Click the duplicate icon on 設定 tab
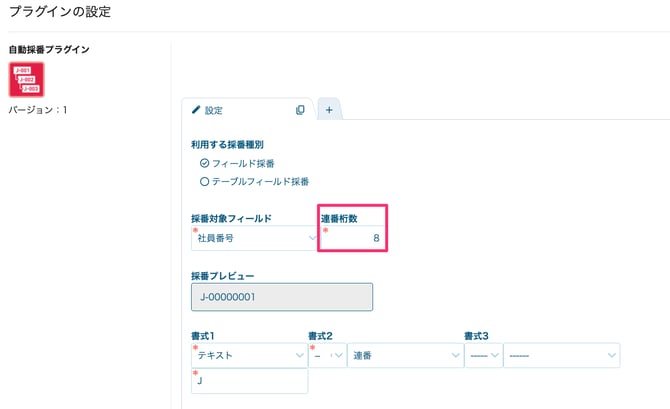This screenshot has height=409, width=670. (300, 110)
